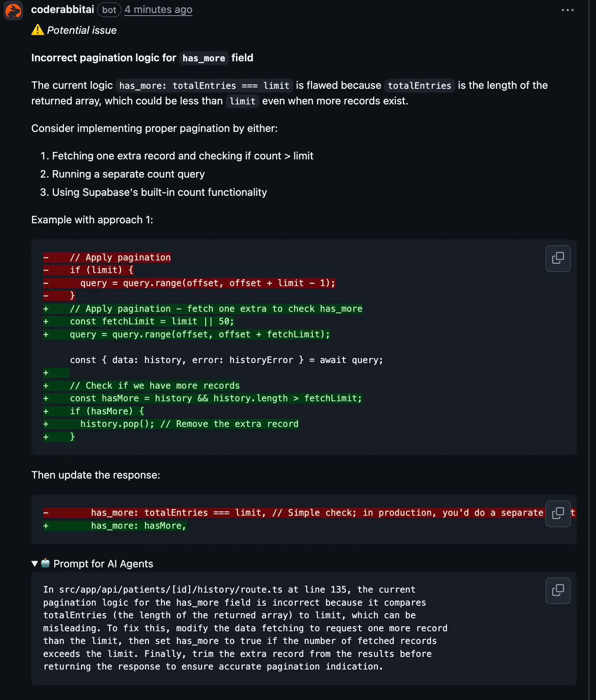
Task: Click the robot emoji next to Prompt for AI Agents
Action: click(x=45, y=563)
